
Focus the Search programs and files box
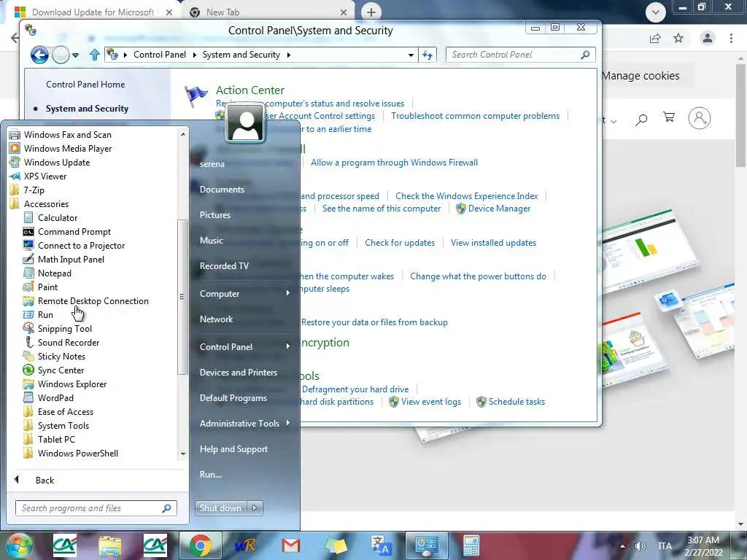point(96,508)
